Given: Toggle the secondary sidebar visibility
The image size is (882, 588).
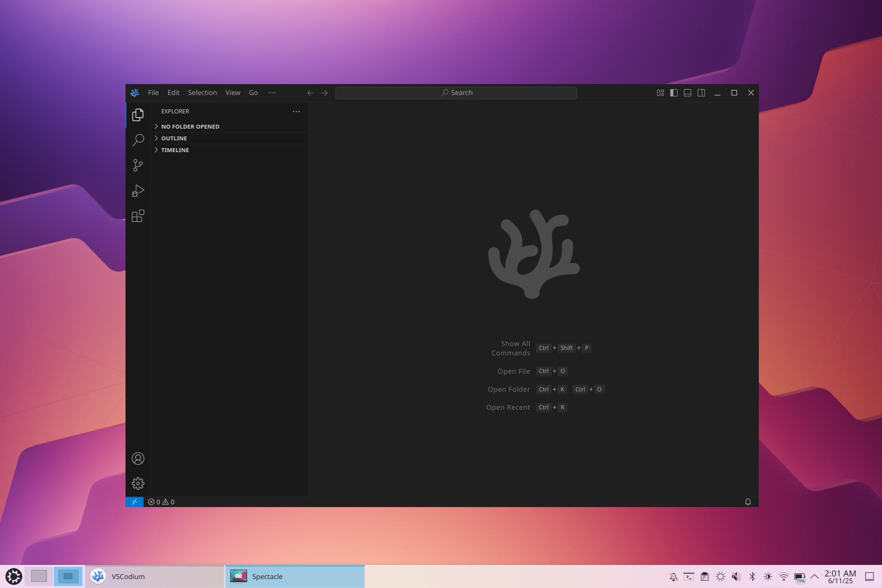Looking at the screenshot, I should pos(701,93).
